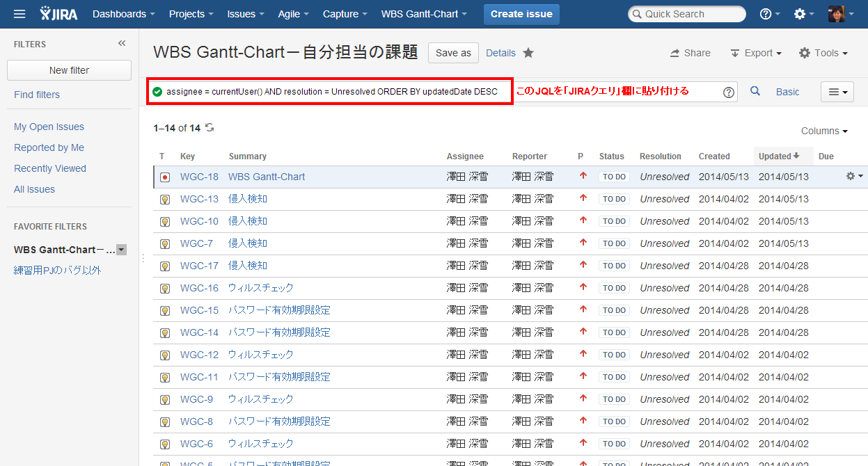The height and width of the screenshot is (466, 868).
Task: Click issue type icon of WGC-7
Action: pyautogui.click(x=165, y=244)
